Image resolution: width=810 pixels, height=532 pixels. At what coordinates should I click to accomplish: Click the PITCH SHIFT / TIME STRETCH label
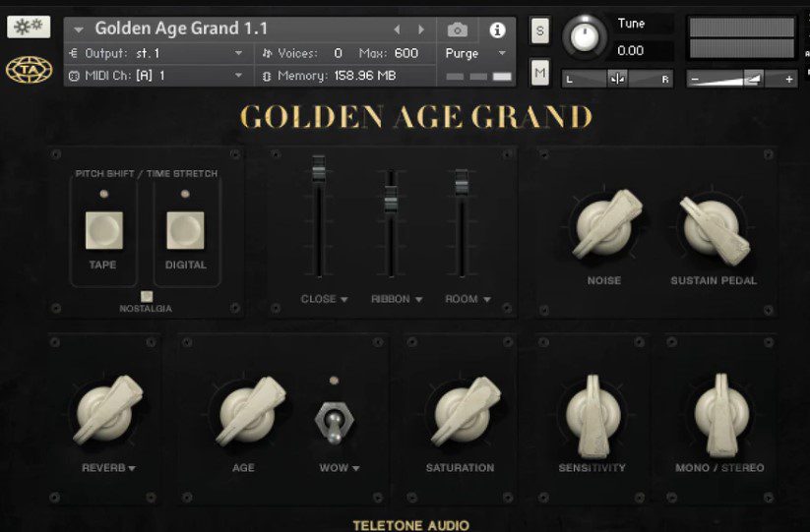click(x=147, y=173)
